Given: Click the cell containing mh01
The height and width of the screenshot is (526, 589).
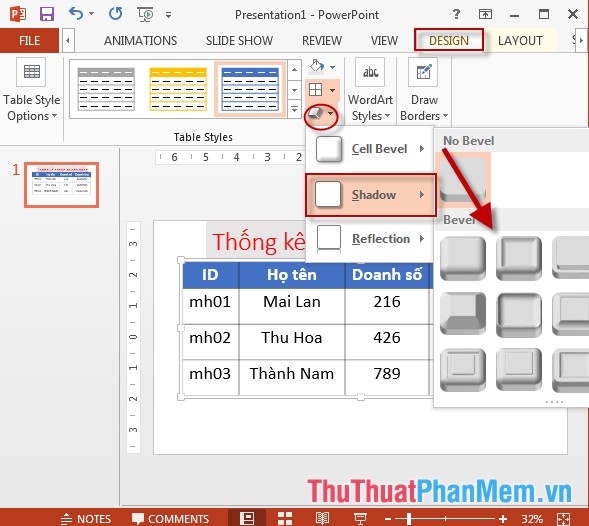Looking at the screenshot, I should (210, 306).
